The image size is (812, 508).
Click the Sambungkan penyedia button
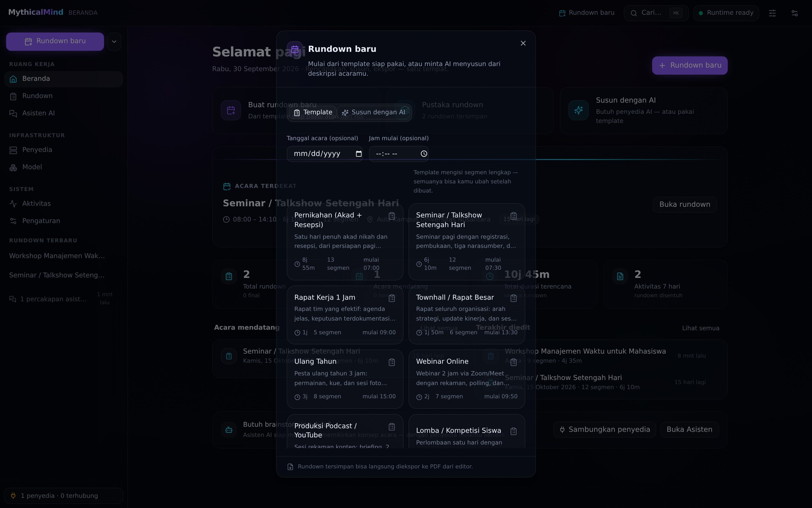click(x=604, y=430)
